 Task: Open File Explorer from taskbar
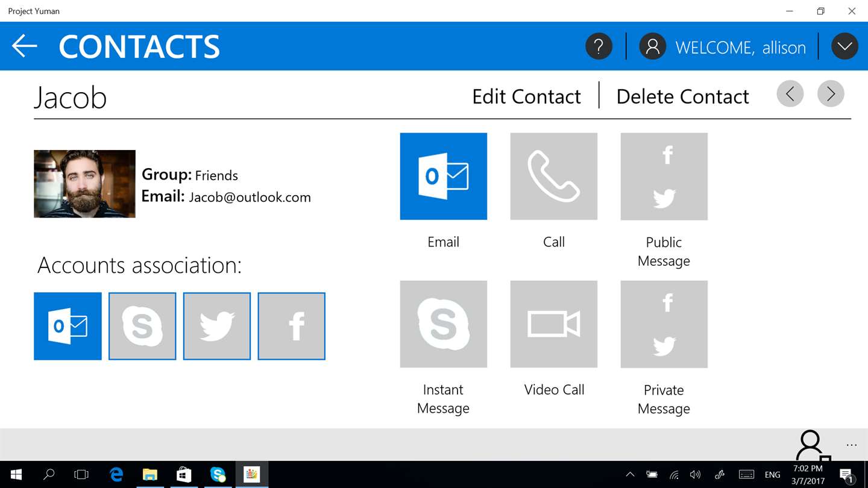click(x=149, y=475)
